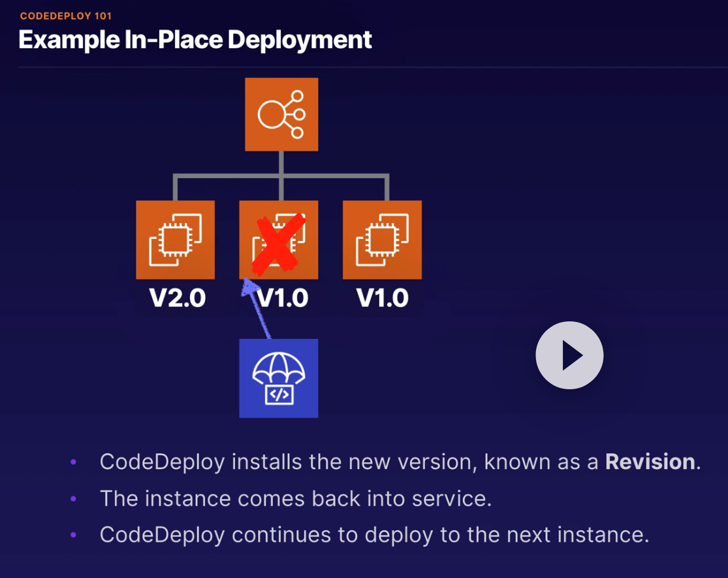Image resolution: width=728 pixels, height=578 pixels.
Task: Click the purple bullet beside CodeDeploy continues
Action: point(73,535)
